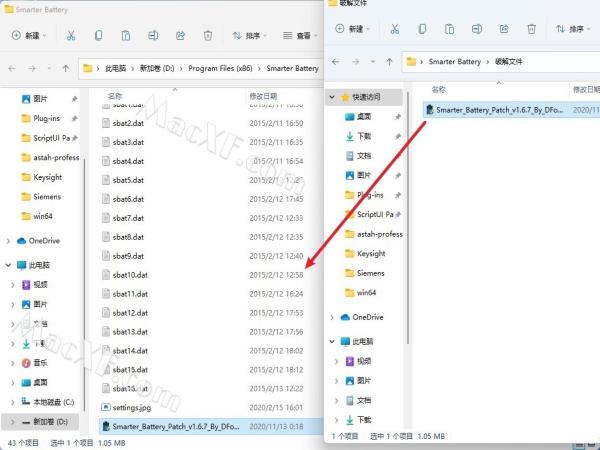Open 桌面 under 快速访问 in right window
This screenshot has width=600, height=450.
[x=364, y=116]
